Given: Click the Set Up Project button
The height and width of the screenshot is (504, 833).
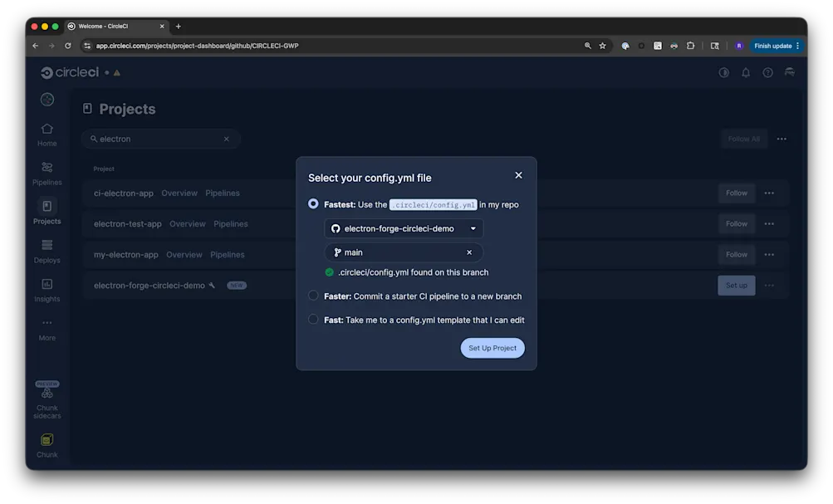Looking at the screenshot, I should [x=492, y=349].
